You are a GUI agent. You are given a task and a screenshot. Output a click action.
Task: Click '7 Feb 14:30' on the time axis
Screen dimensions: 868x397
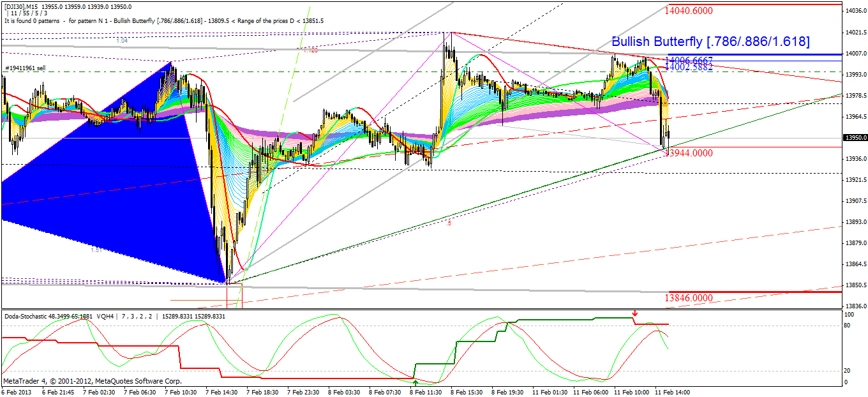222,392
